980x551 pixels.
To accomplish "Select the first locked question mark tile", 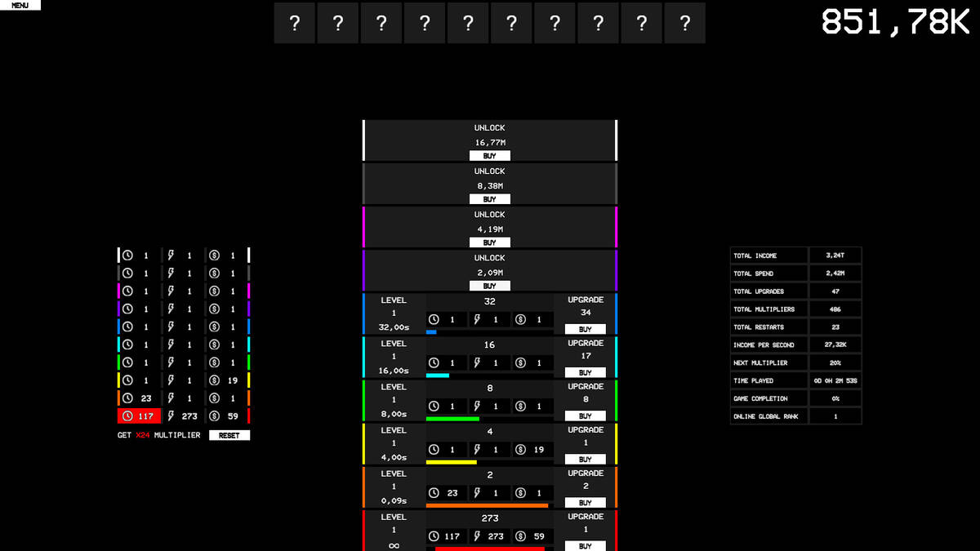I will click(295, 23).
